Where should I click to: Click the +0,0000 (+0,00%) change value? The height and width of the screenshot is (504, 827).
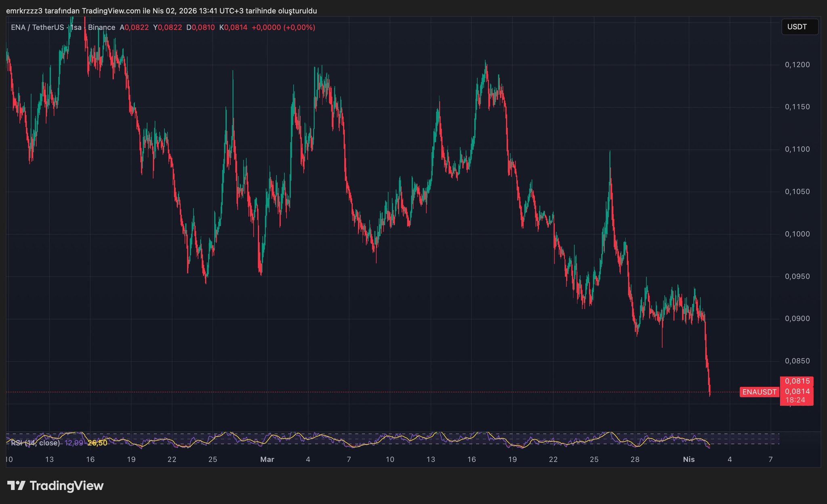(x=283, y=27)
